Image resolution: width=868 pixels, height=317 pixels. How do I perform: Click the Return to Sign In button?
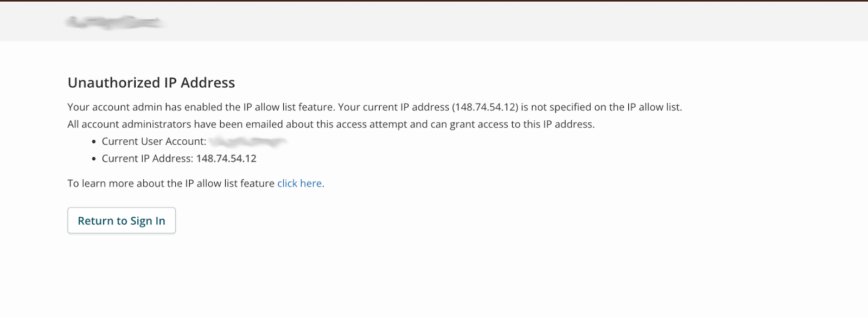122,221
